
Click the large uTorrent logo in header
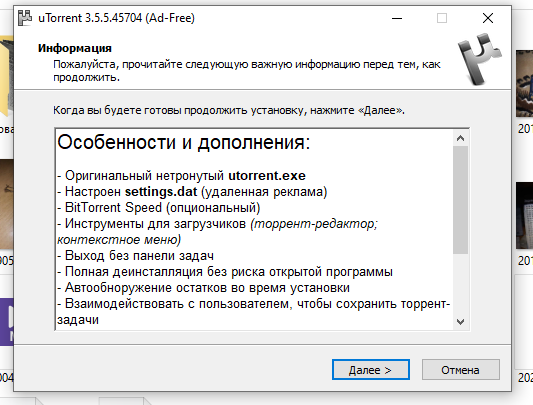tap(479, 58)
